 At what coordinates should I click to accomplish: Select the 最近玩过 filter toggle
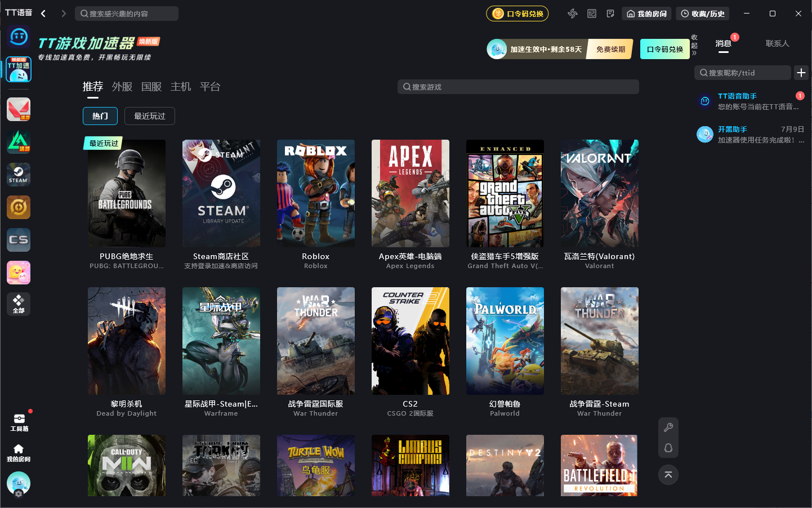click(x=150, y=116)
